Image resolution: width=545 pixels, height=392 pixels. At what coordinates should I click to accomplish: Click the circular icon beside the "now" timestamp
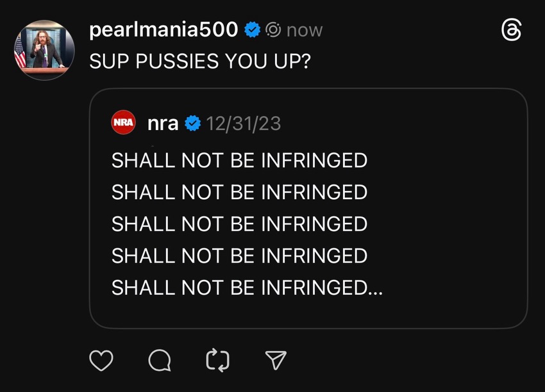(274, 29)
